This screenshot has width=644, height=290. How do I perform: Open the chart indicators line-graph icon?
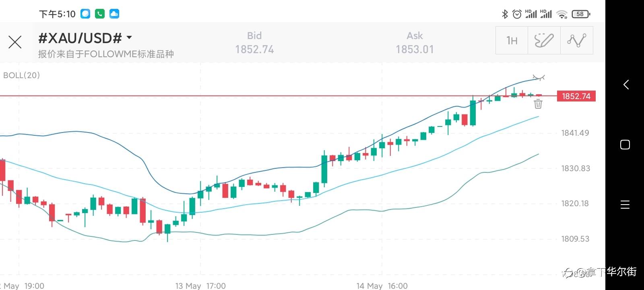click(576, 40)
